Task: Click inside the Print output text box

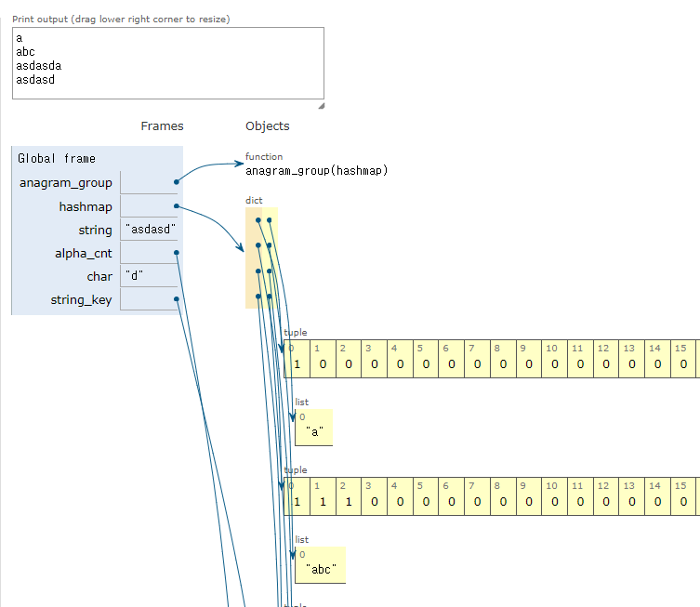Action: click(x=168, y=63)
